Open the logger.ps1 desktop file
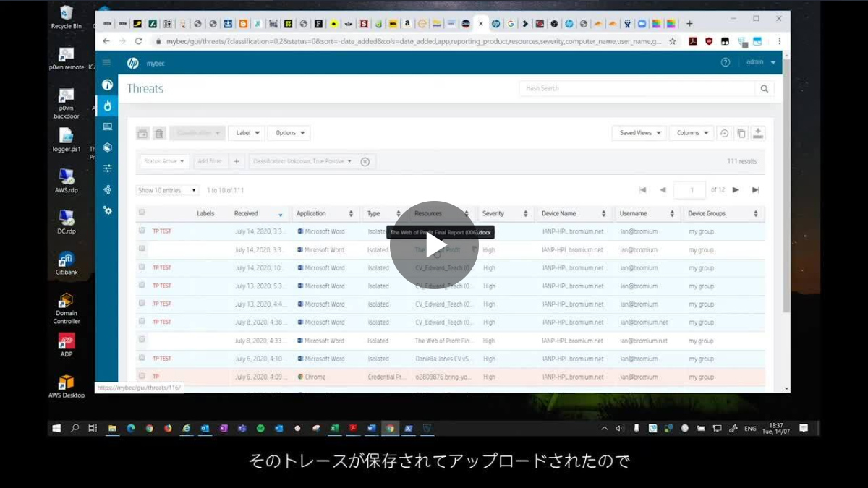The height and width of the screenshot is (488, 868). 66,140
